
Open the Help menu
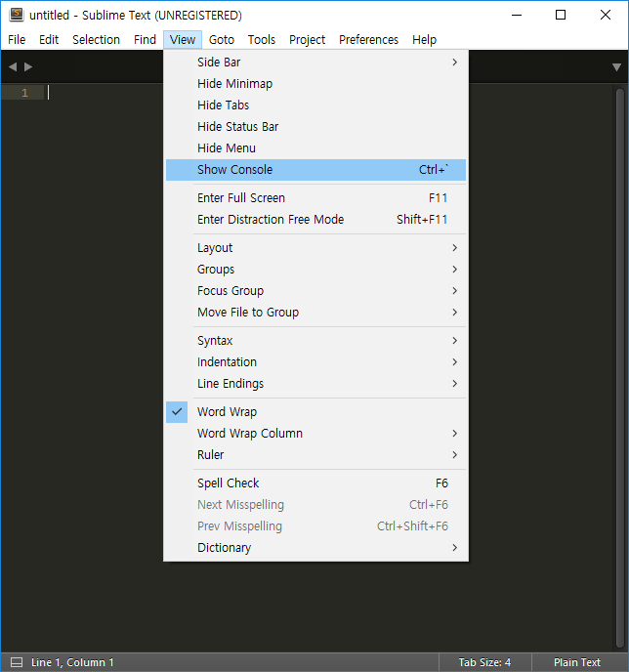tap(424, 39)
